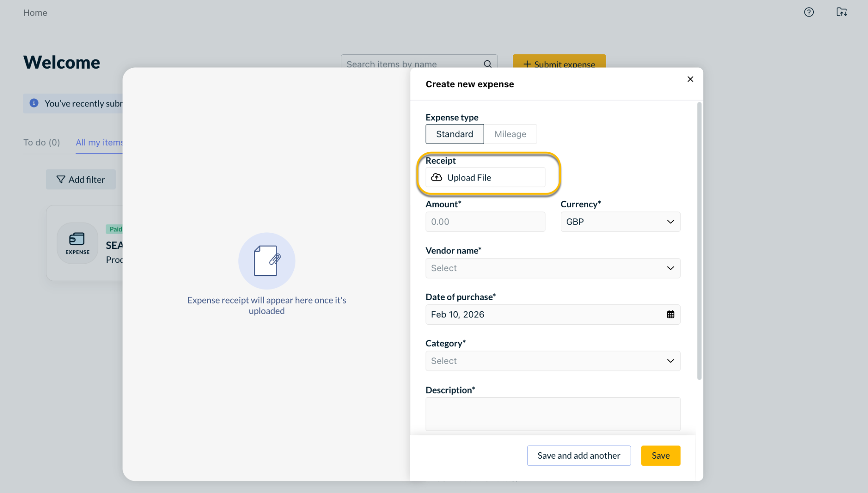Expand the Vendor name select dropdown
The image size is (868, 493).
[553, 268]
